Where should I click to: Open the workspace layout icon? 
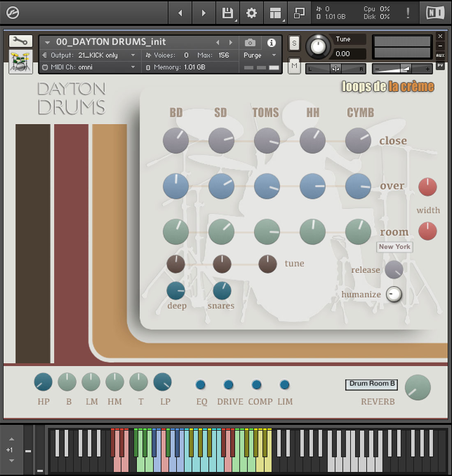pos(275,13)
